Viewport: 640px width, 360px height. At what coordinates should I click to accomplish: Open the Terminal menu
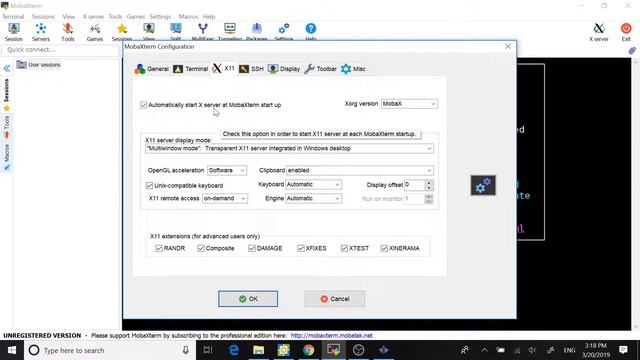pos(13,17)
